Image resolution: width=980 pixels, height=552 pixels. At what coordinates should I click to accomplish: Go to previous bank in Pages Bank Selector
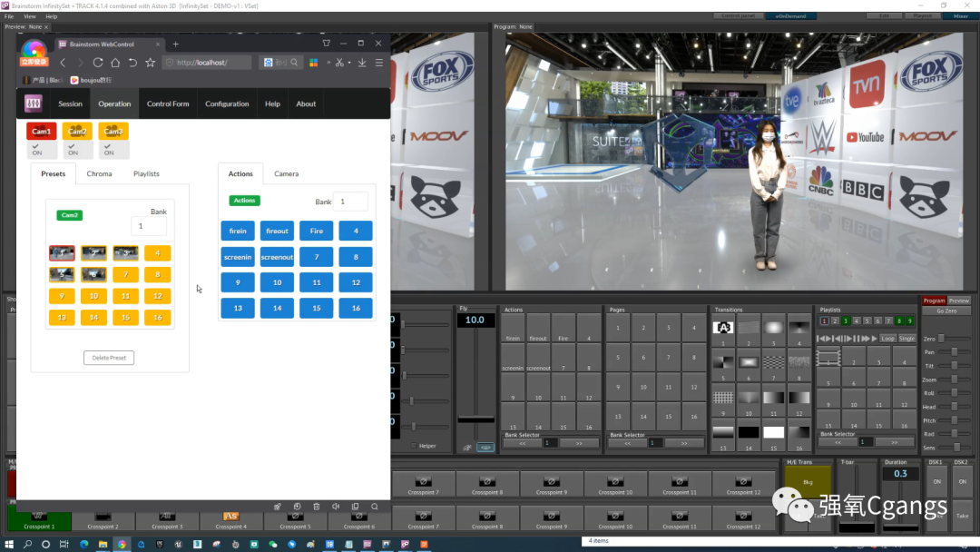pos(626,443)
